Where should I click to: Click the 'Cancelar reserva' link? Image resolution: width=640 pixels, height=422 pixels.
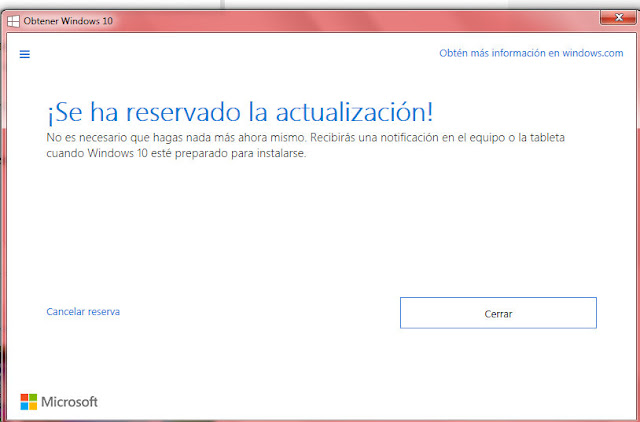click(x=83, y=312)
